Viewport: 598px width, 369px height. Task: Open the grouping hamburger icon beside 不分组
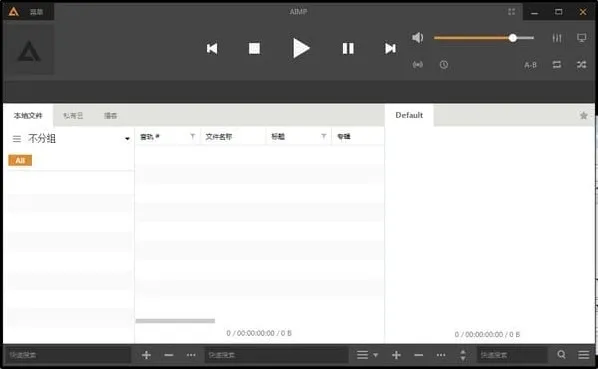pyautogui.click(x=17, y=139)
